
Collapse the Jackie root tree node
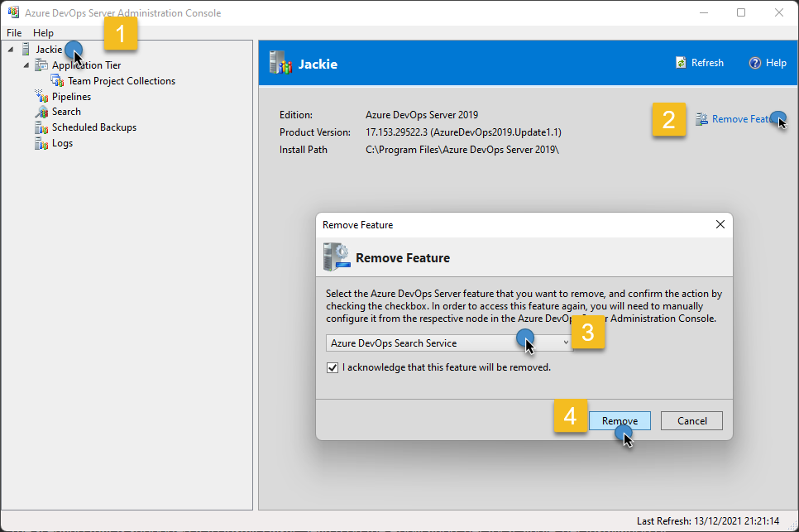point(11,50)
